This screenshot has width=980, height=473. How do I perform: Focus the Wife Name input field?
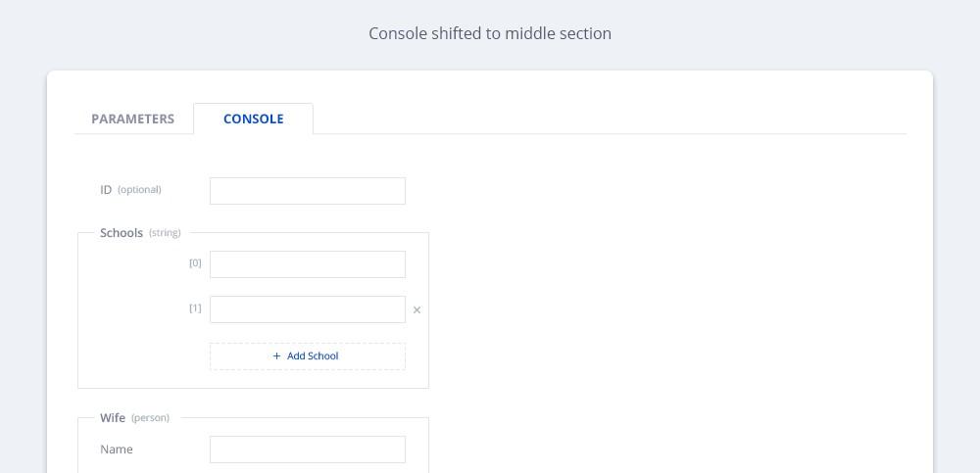(x=308, y=449)
